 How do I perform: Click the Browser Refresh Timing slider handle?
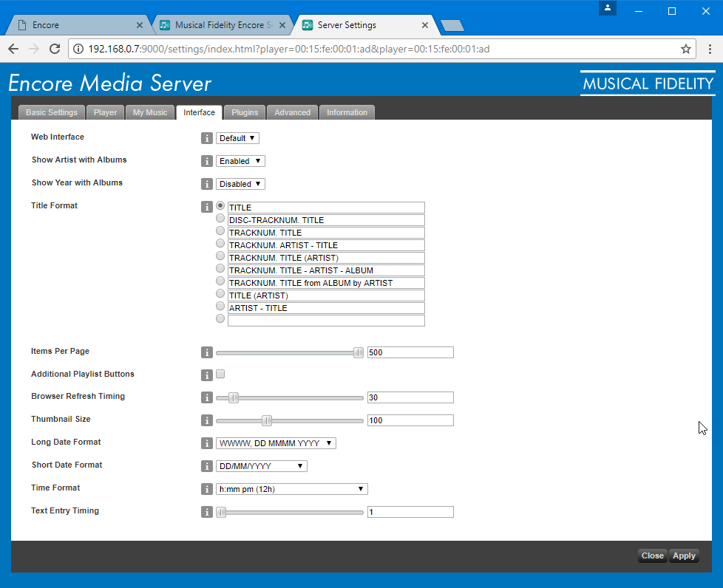234,397
